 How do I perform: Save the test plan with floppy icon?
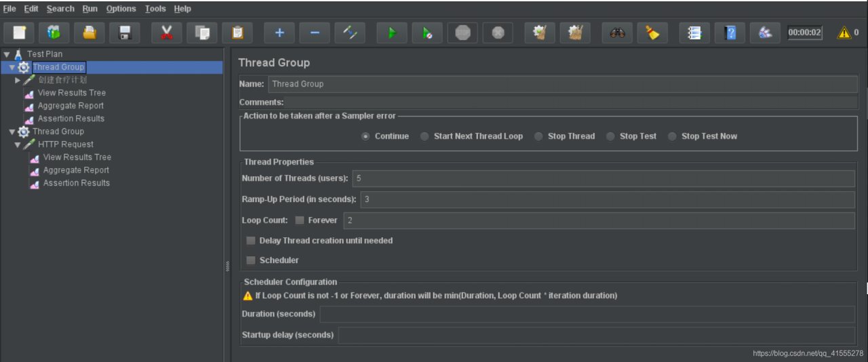(124, 33)
